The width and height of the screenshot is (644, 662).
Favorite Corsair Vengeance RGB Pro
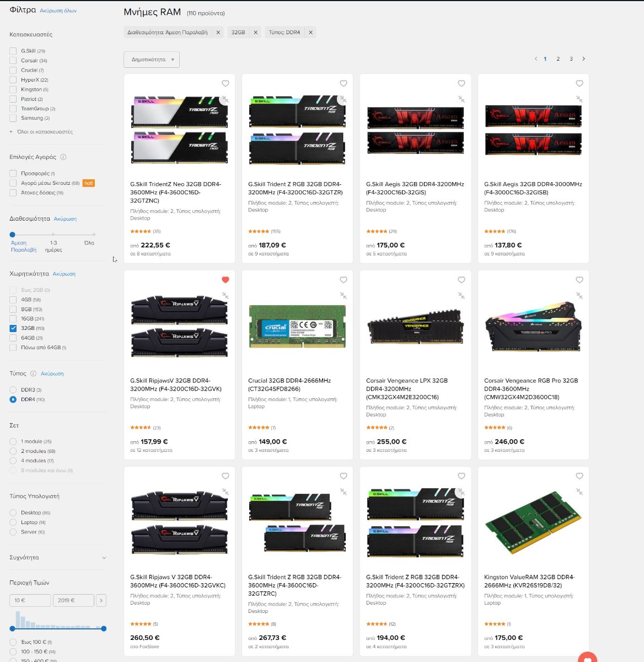pyautogui.click(x=579, y=280)
